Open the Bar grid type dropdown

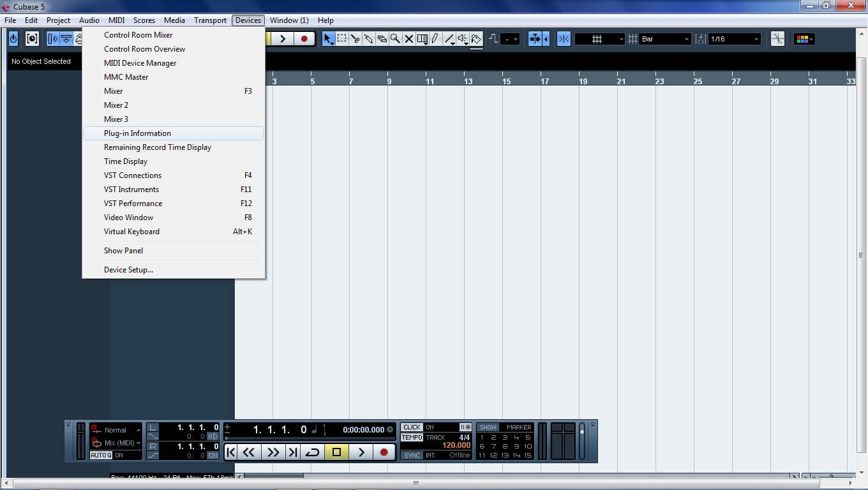click(666, 39)
